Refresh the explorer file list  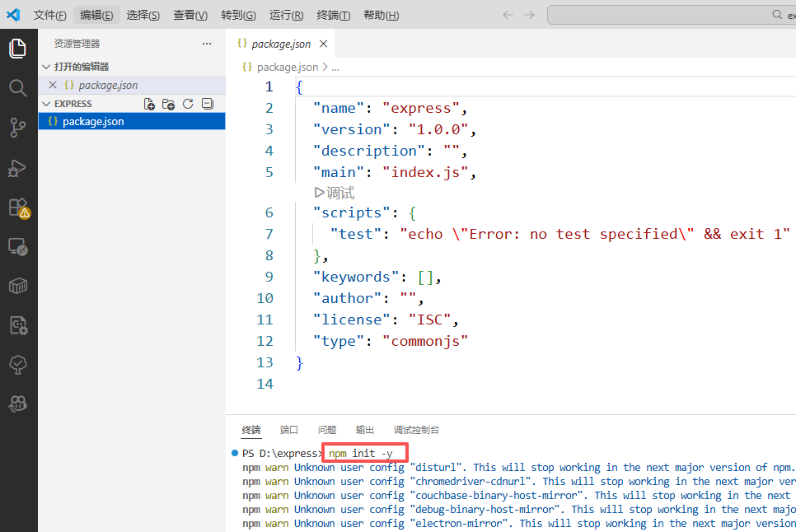pos(188,104)
